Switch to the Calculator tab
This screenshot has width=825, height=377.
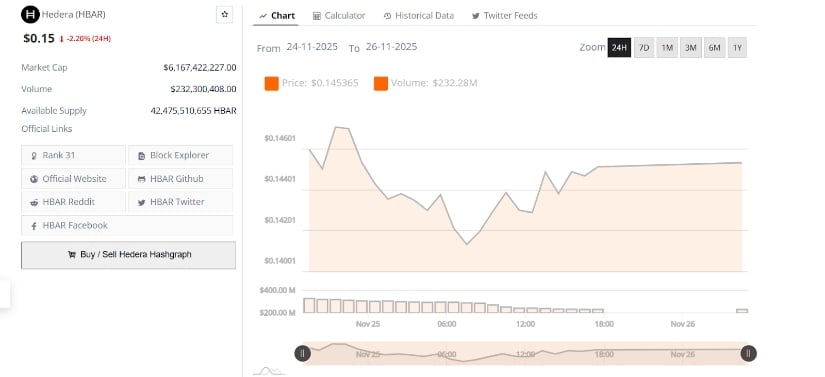click(x=339, y=16)
